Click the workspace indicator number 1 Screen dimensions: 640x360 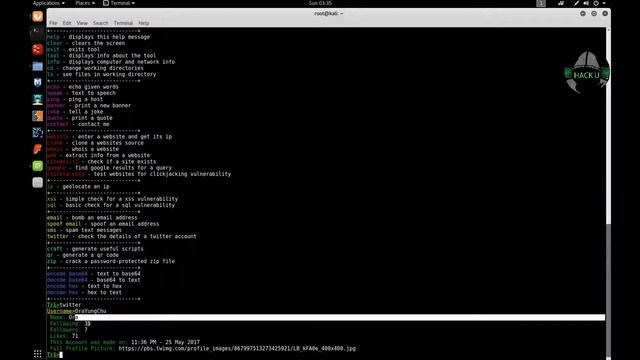click(541, 3)
